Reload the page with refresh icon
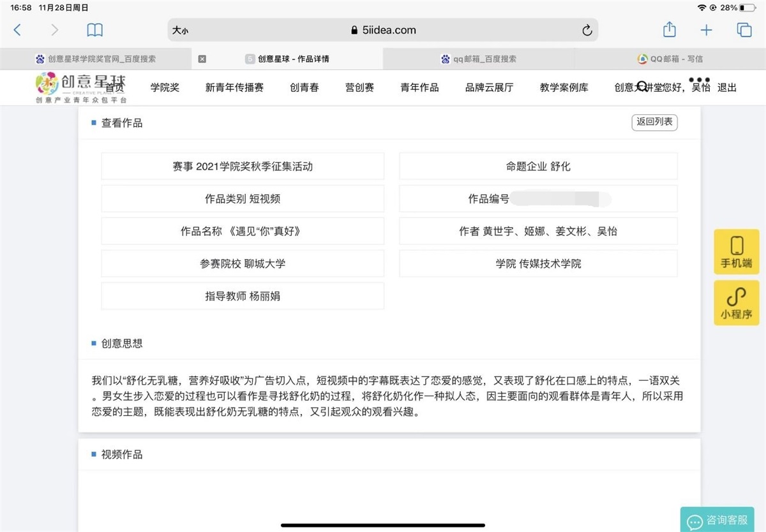766x532 pixels. pyautogui.click(x=587, y=30)
